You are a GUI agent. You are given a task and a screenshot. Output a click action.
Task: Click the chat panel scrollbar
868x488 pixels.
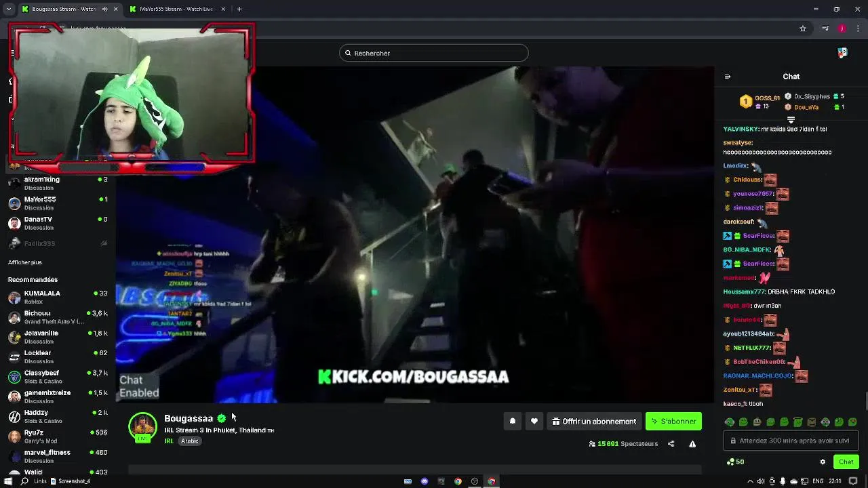[x=866, y=401]
